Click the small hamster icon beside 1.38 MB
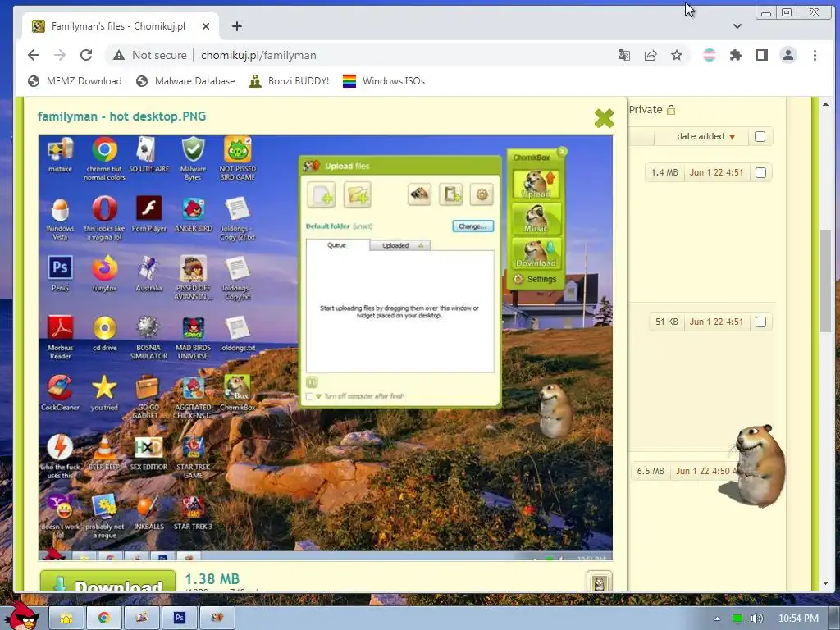Viewport: 840px width, 630px height. (599, 582)
